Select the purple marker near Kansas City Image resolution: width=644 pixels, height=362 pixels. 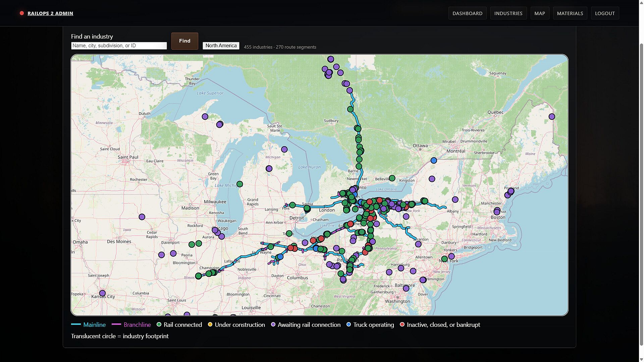(103, 293)
